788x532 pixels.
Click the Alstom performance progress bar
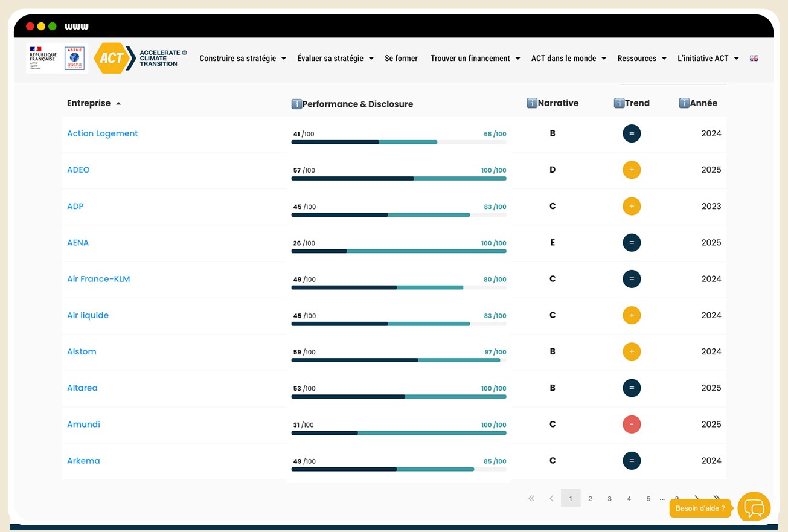(399, 360)
